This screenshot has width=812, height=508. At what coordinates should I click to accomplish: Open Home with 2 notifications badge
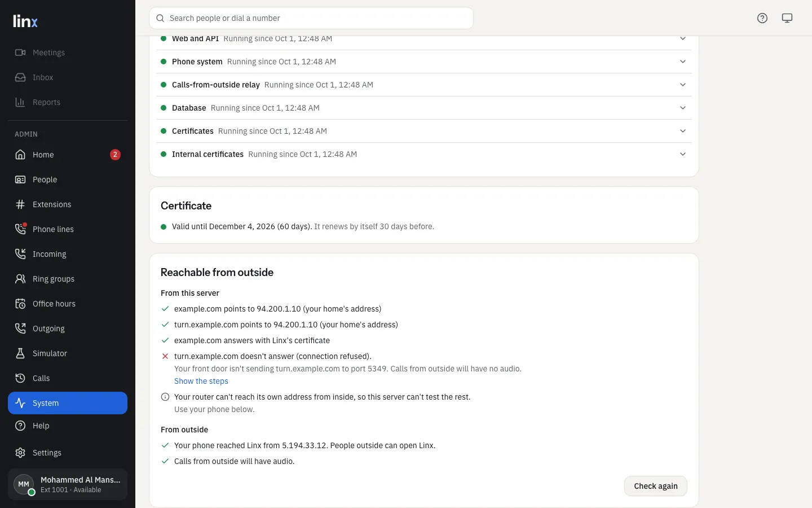coord(68,155)
